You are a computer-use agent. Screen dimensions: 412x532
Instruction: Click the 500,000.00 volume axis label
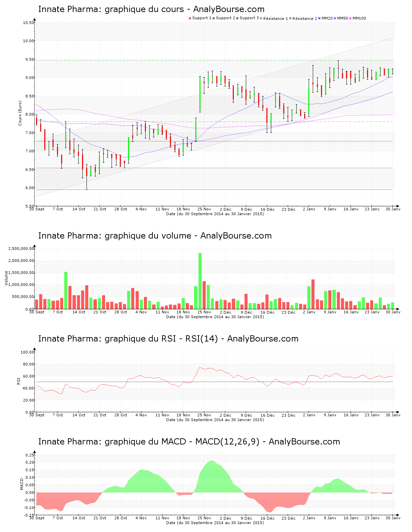point(22,297)
